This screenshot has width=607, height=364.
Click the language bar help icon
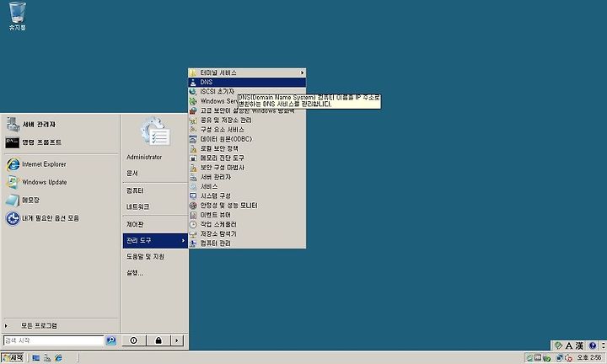[x=593, y=345]
